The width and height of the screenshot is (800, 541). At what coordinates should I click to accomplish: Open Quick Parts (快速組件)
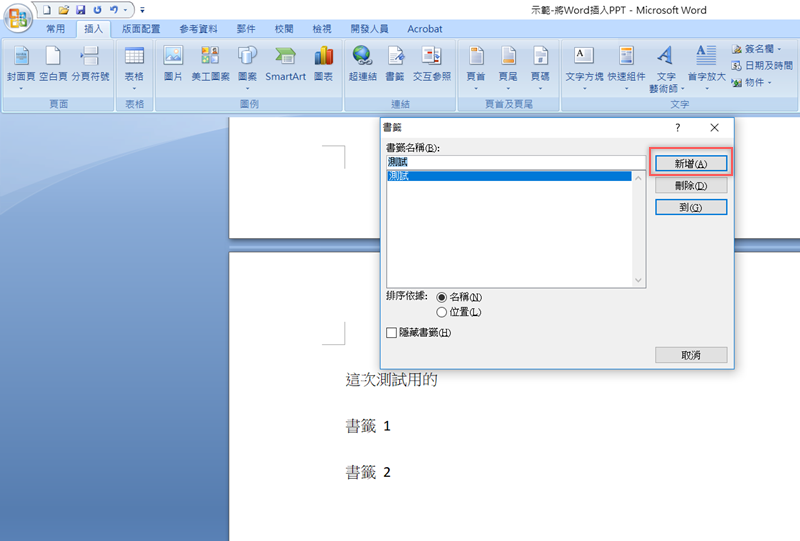[627, 69]
